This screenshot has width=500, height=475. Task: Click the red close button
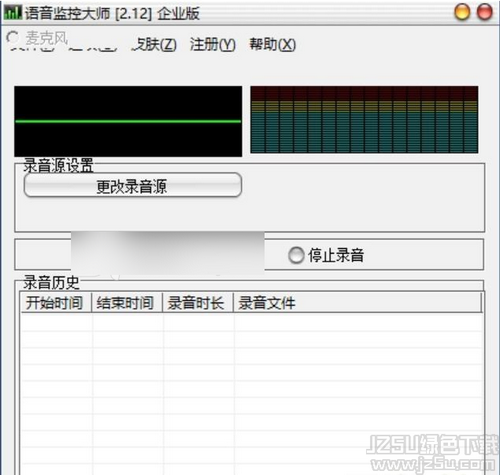click(x=485, y=12)
